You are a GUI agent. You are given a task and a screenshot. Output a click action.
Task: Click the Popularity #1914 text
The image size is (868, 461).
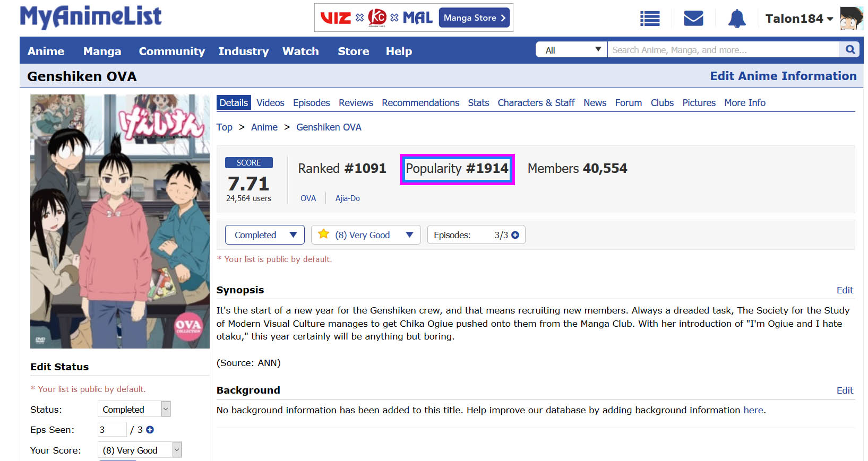point(457,169)
